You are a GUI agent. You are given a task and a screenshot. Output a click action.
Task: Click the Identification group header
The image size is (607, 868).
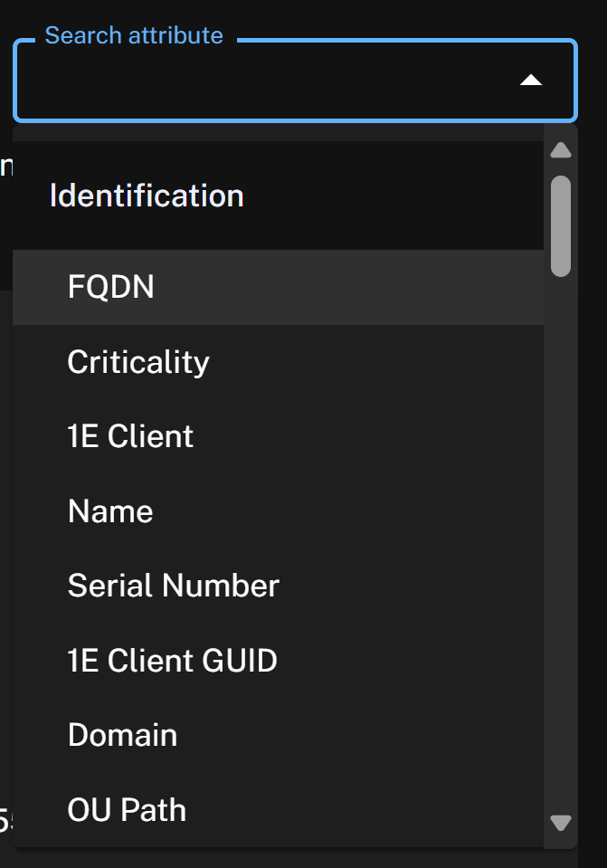point(147,196)
